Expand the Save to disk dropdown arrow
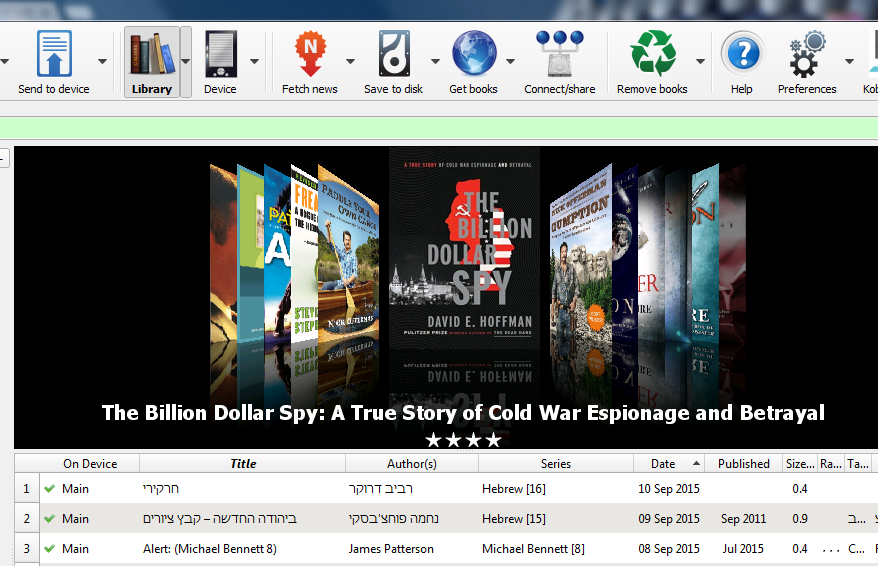This screenshot has height=566, width=878. (x=435, y=61)
